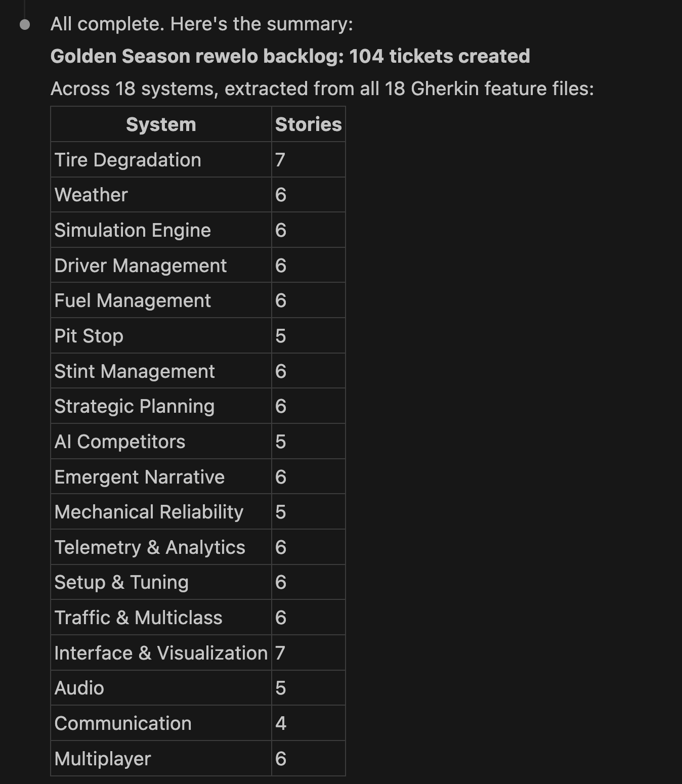Click the gray bullet dot beside summary
Viewport: 682px width, 784px height.
click(x=25, y=24)
